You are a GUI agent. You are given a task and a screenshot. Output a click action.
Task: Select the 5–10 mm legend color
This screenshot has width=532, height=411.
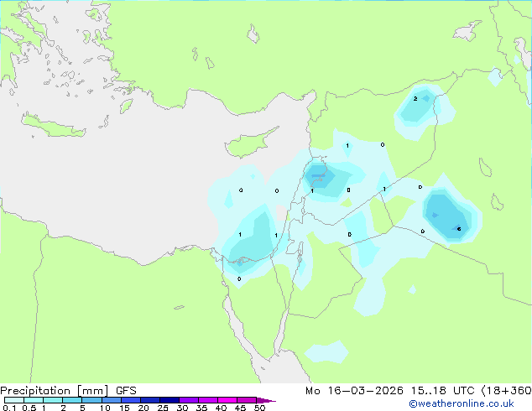click(x=91, y=400)
